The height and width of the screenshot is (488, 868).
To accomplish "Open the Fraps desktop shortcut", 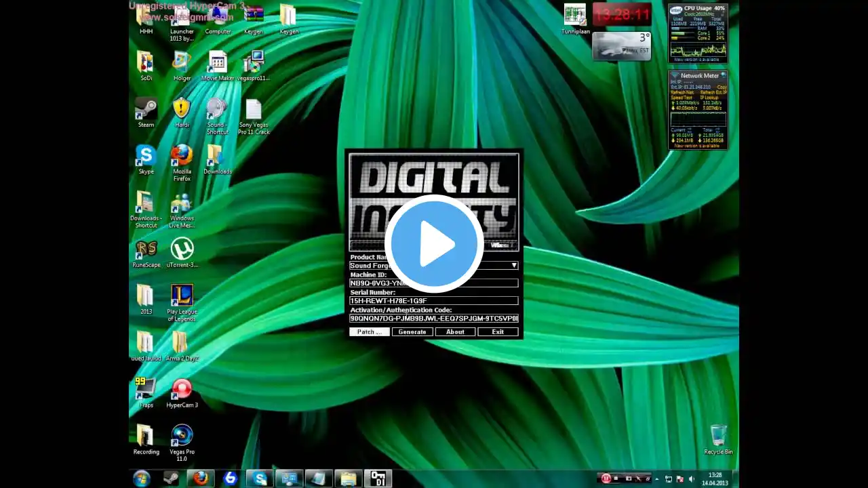I will [x=146, y=390].
